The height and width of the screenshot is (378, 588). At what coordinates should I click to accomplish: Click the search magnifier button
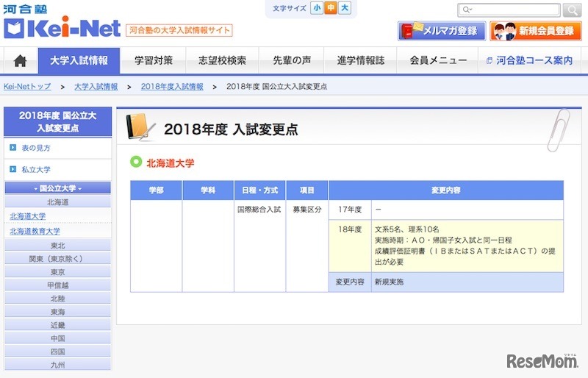tap(572, 10)
